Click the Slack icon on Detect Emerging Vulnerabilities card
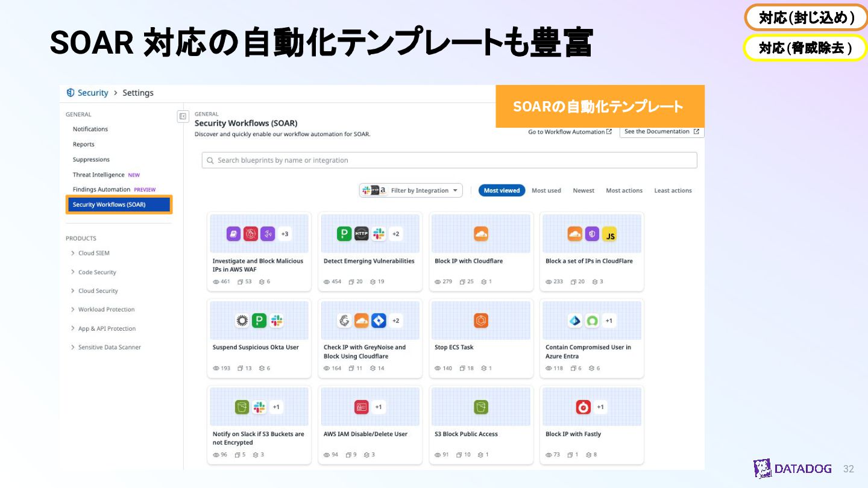Viewport: 868px width, 488px height. pyautogui.click(x=379, y=234)
